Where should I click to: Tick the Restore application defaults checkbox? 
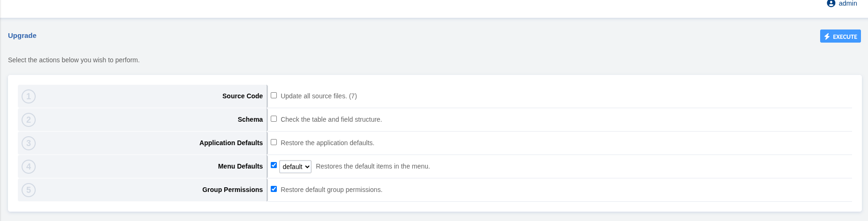tap(274, 142)
